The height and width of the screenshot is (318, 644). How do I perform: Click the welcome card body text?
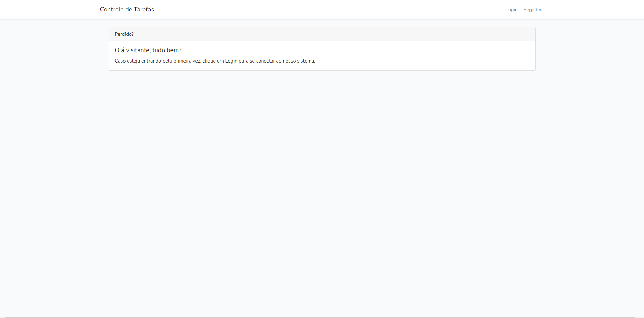215,61
